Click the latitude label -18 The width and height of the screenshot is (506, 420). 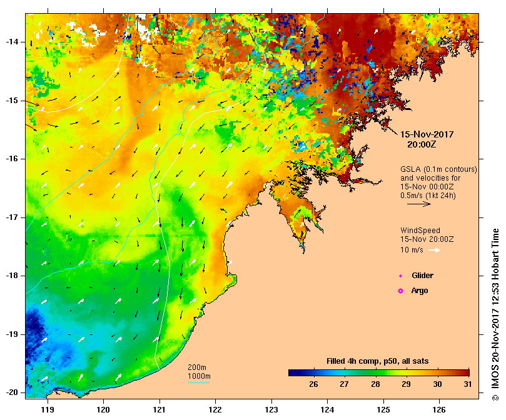coord(13,276)
